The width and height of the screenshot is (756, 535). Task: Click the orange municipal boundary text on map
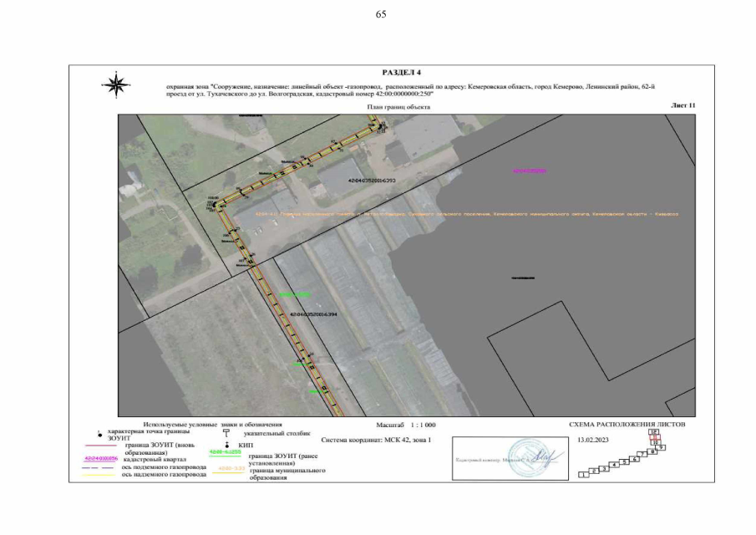click(x=468, y=214)
